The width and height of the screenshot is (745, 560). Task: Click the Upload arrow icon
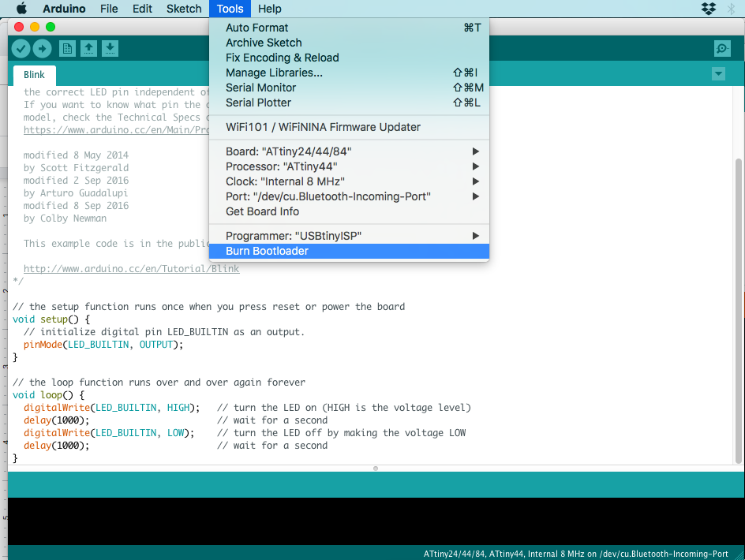click(43, 48)
